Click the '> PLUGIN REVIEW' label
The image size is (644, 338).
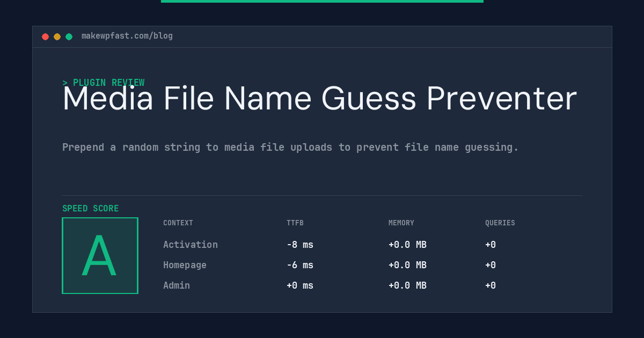pos(104,83)
